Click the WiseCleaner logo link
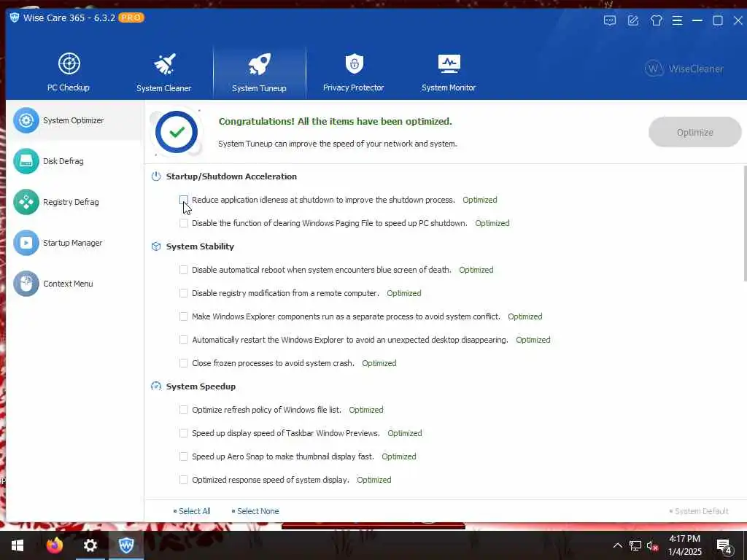747x560 pixels. (684, 69)
